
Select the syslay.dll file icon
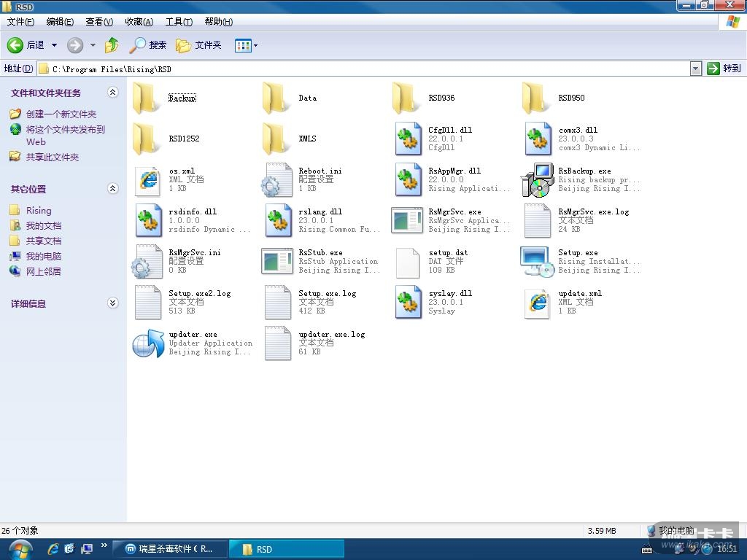pyautogui.click(x=408, y=302)
